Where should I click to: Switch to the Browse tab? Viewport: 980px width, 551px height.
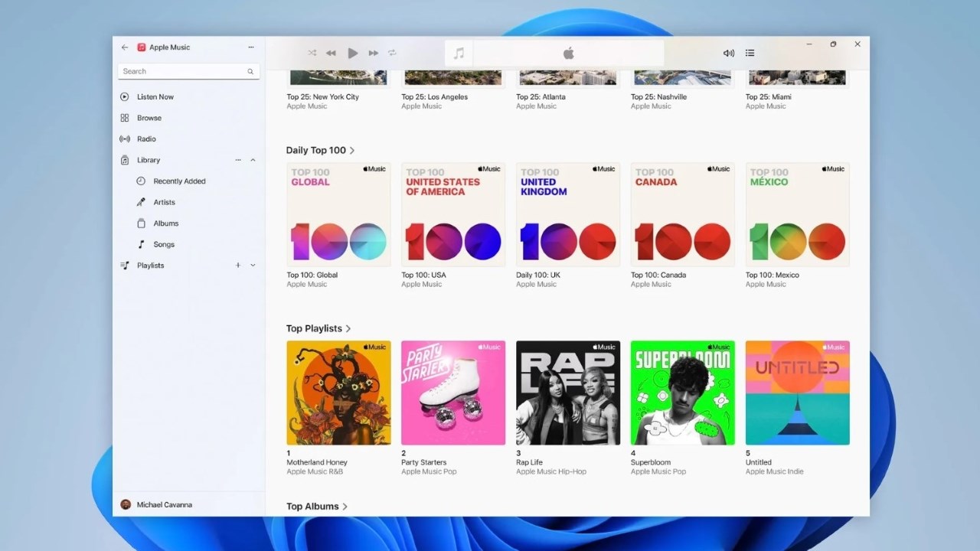tap(150, 118)
